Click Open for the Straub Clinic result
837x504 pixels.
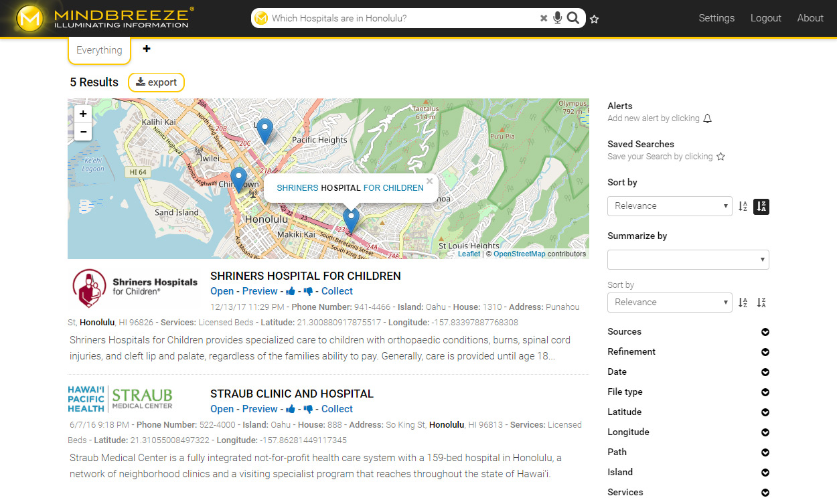[222, 409]
